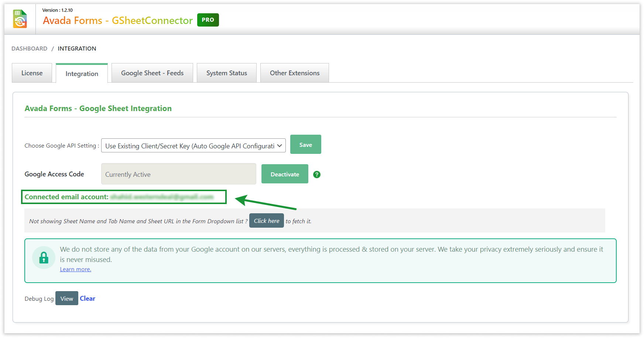The width and height of the screenshot is (644, 338).
Task: Click the DASHBOARD breadcrumb link
Action: 30,49
